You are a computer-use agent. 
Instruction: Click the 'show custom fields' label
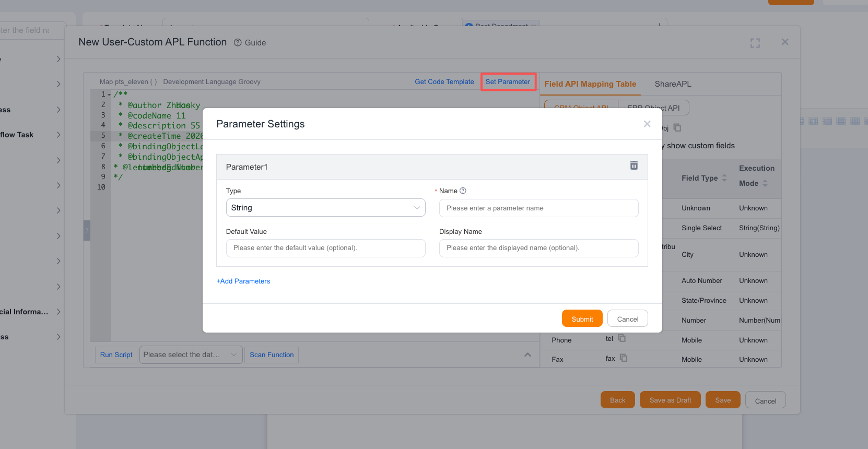tap(701, 146)
